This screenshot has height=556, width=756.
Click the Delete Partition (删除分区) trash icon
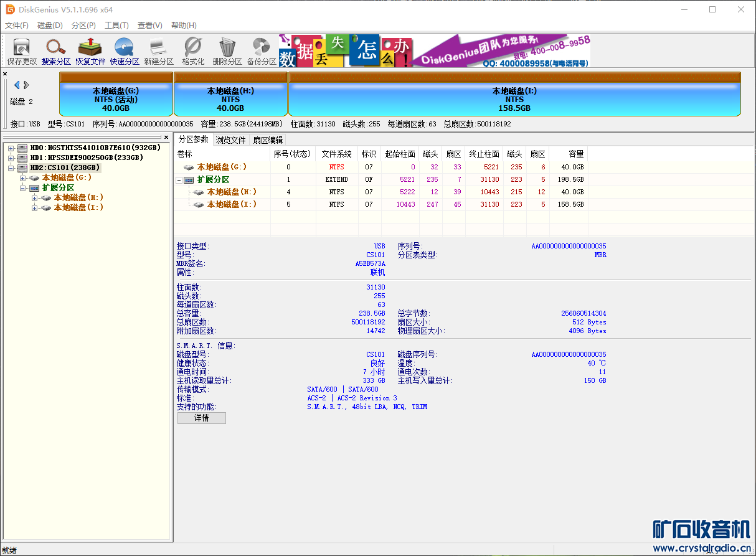click(x=227, y=51)
